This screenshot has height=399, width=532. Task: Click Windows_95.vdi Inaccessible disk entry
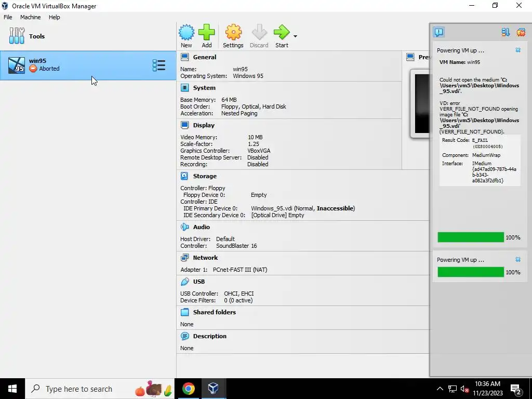[x=303, y=208]
